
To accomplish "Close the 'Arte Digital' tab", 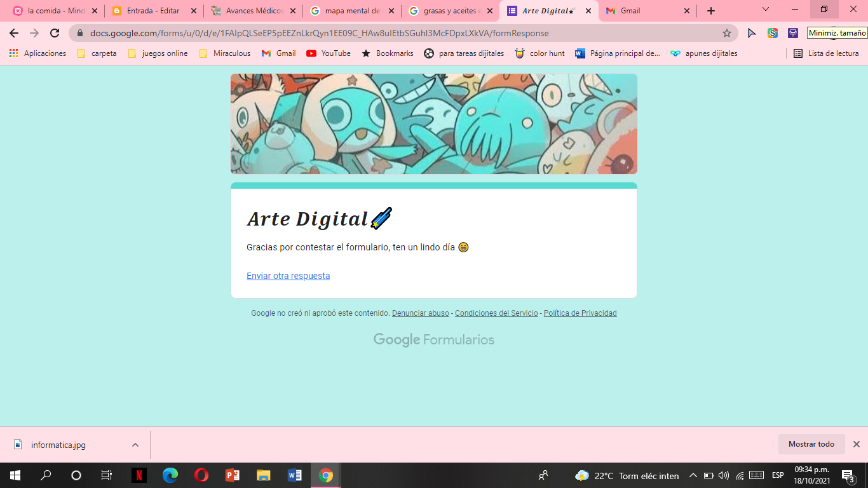I will pos(588,11).
